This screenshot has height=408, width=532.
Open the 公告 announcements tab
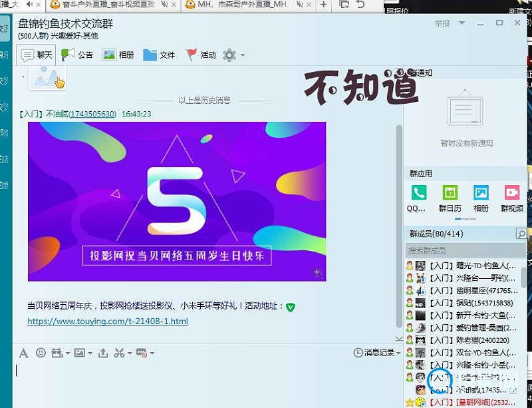click(x=76, y=55)
